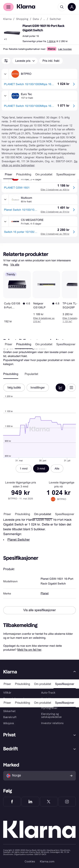Screen dimensions: 79x868
Task: Select the Alle time range
Action: pyautogui.click(x=57, y=468)
